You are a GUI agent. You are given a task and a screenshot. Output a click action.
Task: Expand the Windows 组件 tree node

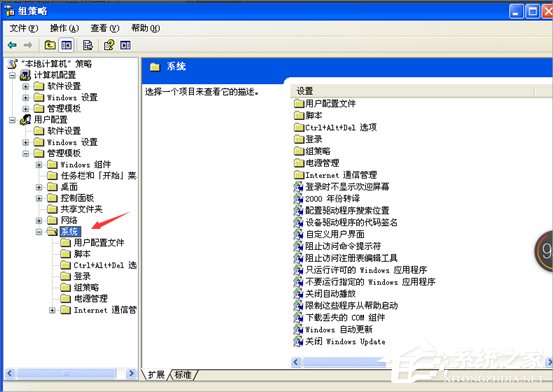[x=39, y=165]
